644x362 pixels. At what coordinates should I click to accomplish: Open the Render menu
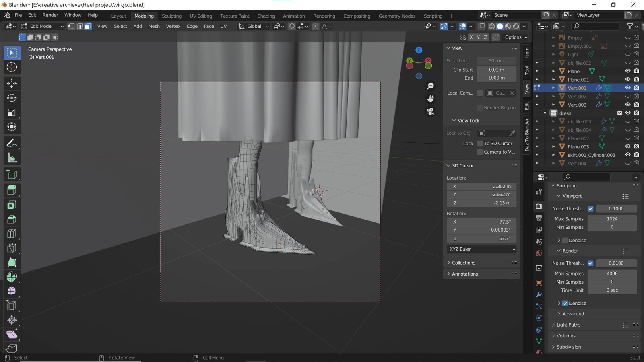(x=50, y=15)
